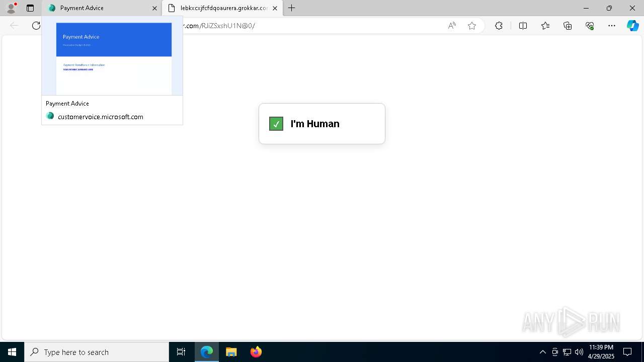The image size is (644, 362).
Task: Open the Copilot sidebar
Action: click(x=632, y=26)
